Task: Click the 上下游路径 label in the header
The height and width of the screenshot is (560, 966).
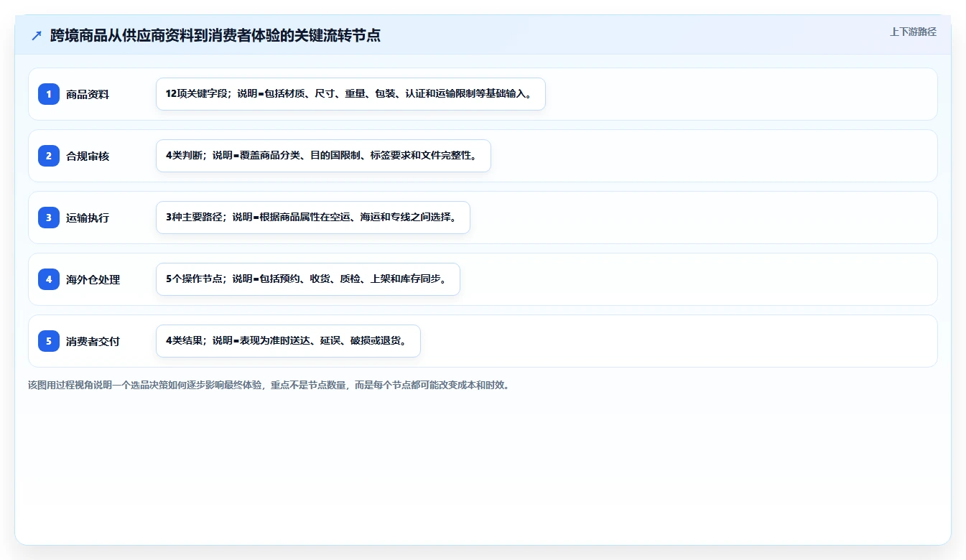Action: pyautogui.click(x=913, y=32)
